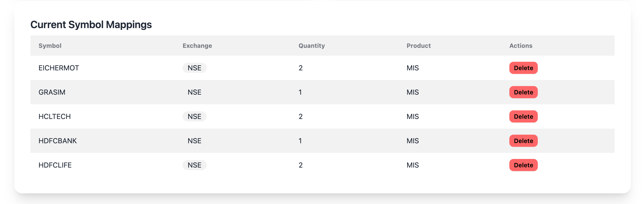Click the NSE badge in EICHERMOT row
644x204 pixels.
coord(194,68)
